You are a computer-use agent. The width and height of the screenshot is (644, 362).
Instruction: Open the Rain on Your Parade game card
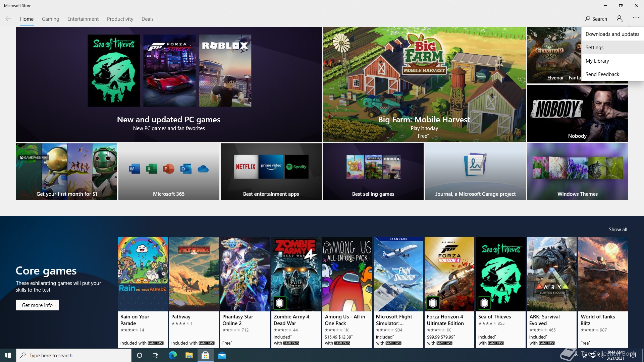(x=143, y=292)
